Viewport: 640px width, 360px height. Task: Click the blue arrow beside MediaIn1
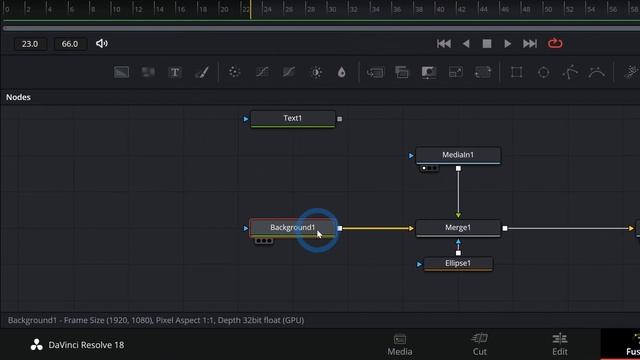411,156
